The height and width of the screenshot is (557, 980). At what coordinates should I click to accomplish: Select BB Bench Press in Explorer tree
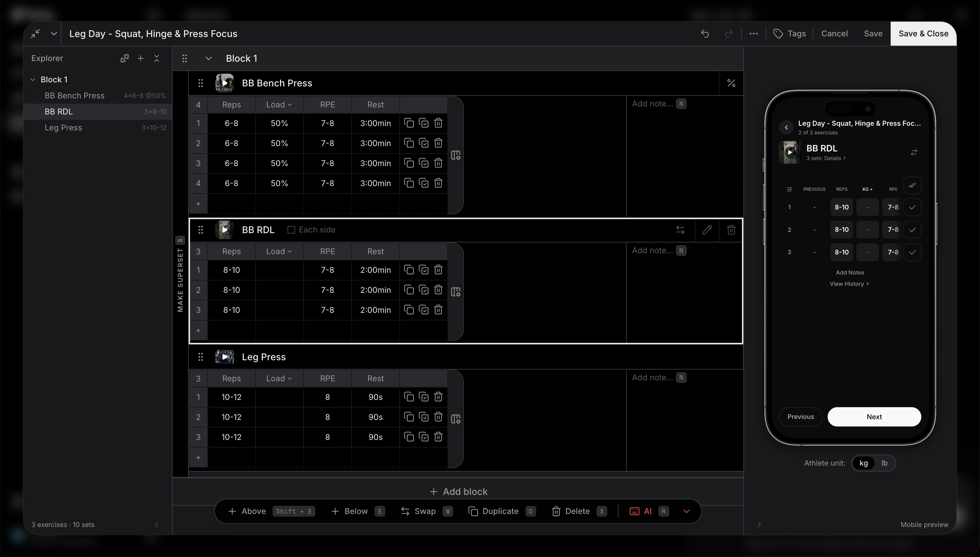pyautogui.click(x=97, y=96)
